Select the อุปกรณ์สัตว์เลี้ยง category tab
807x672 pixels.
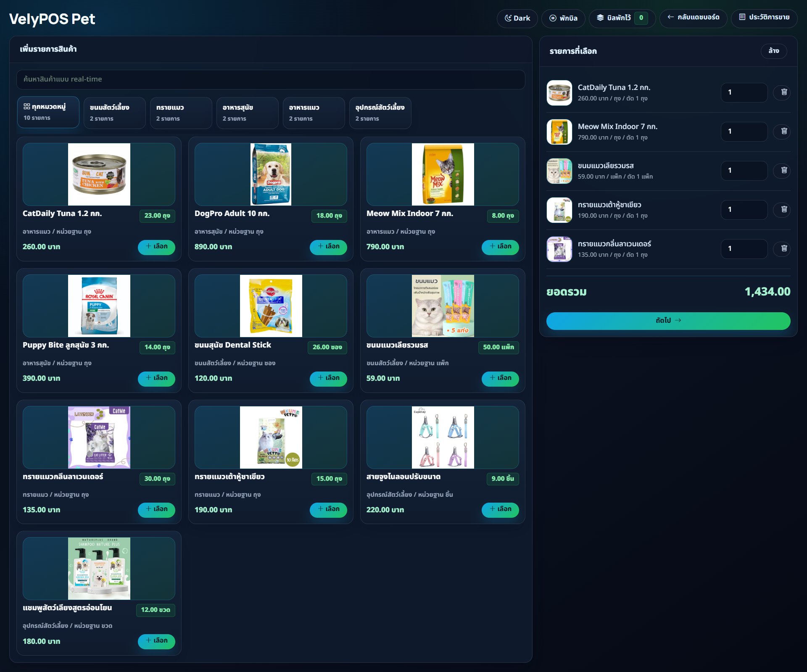(380, 113)
